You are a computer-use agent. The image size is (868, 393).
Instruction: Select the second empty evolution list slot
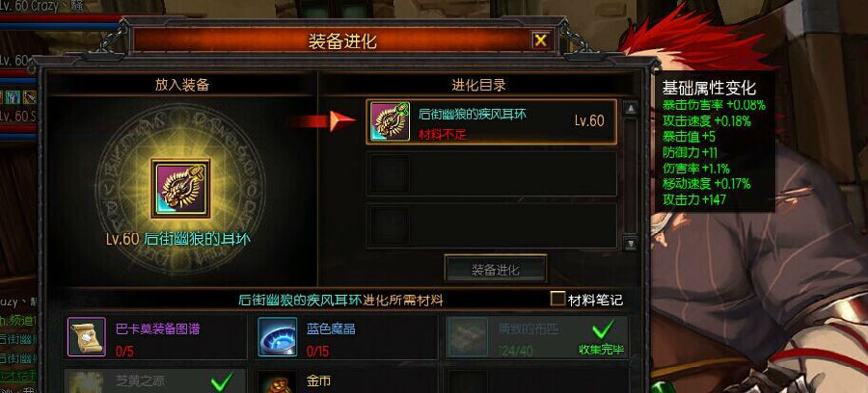(x=492, y=173)
